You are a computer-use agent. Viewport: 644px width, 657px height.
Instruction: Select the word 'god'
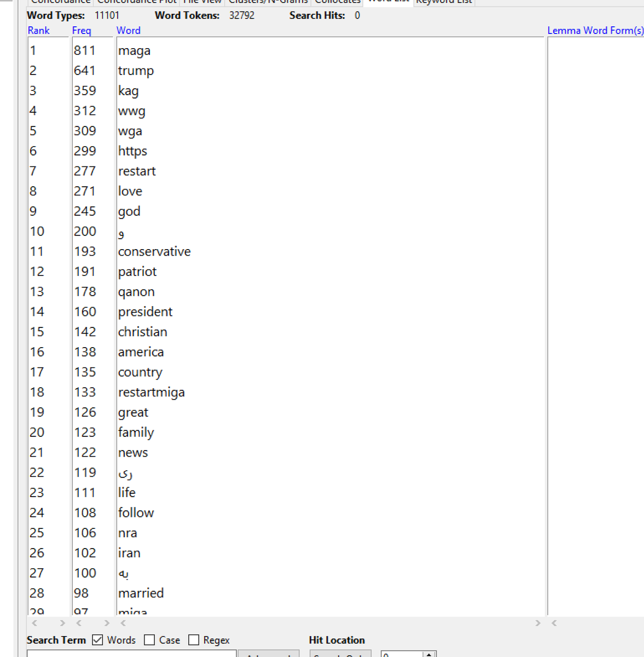point(129,211)
